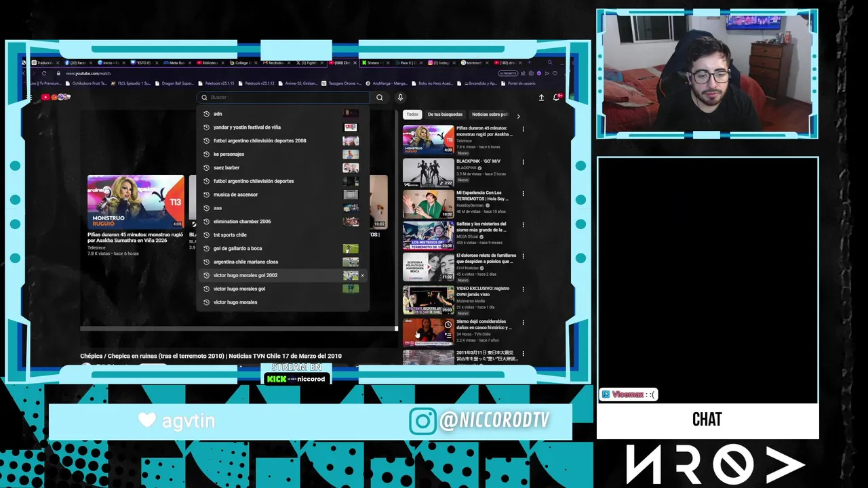Choose suggestion 'victor hugo morales gol'
This screenshot has width=868, height=488.
coord(283,289)
